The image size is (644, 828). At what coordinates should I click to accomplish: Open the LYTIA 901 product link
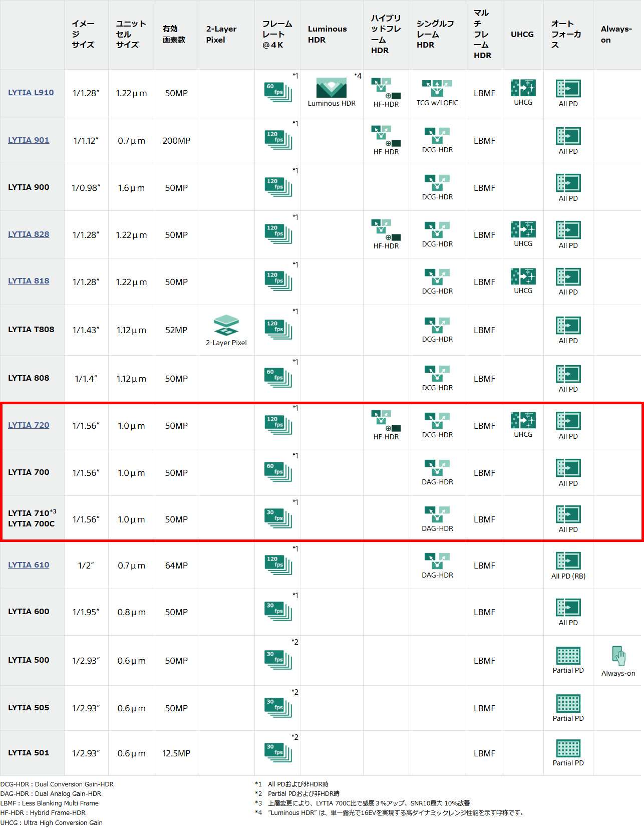tap(29, 140)
